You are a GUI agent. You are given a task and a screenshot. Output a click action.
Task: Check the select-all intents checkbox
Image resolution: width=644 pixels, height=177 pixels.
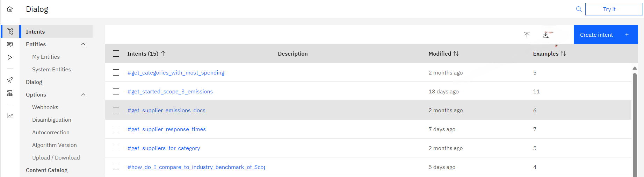coord(116,54)
